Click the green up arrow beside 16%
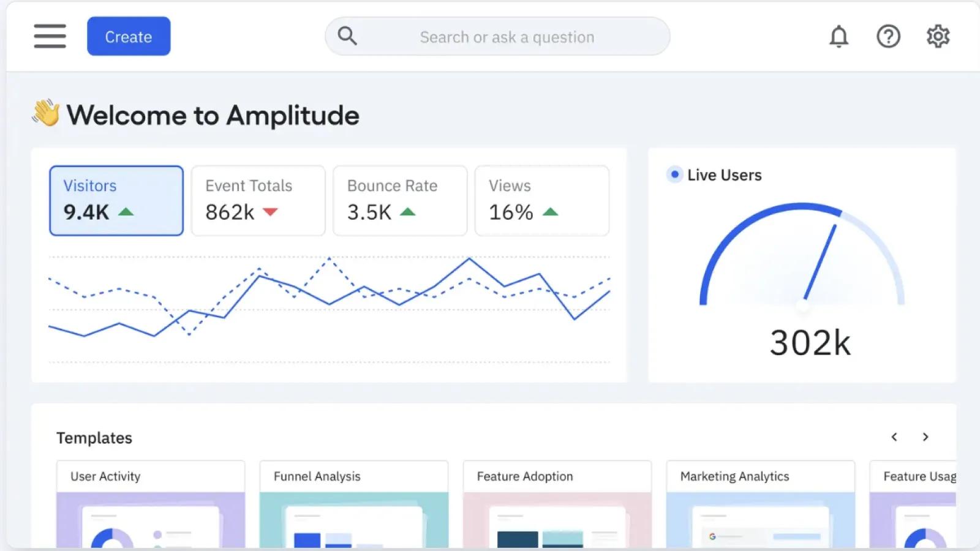Viewport: 980px width, 551px height. (x=550, y=212)
